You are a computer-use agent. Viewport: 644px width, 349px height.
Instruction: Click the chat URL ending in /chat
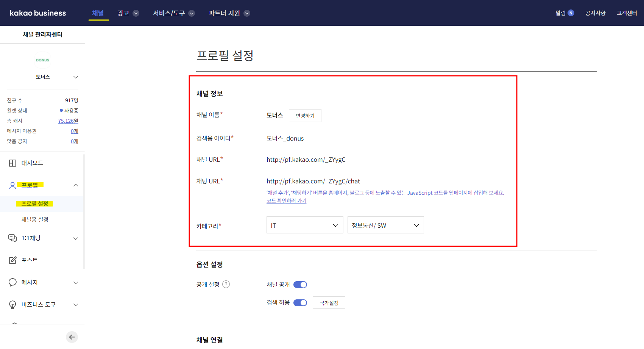[313, 181]
